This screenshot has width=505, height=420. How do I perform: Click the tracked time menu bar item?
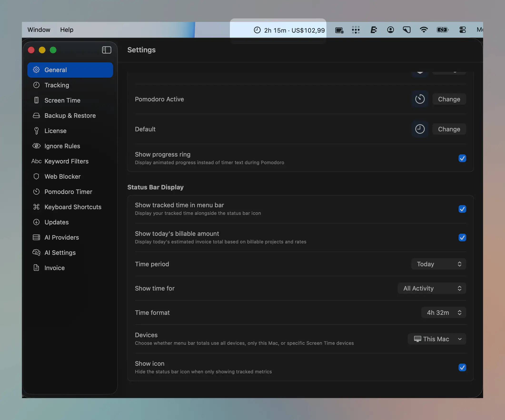point(289,30)
